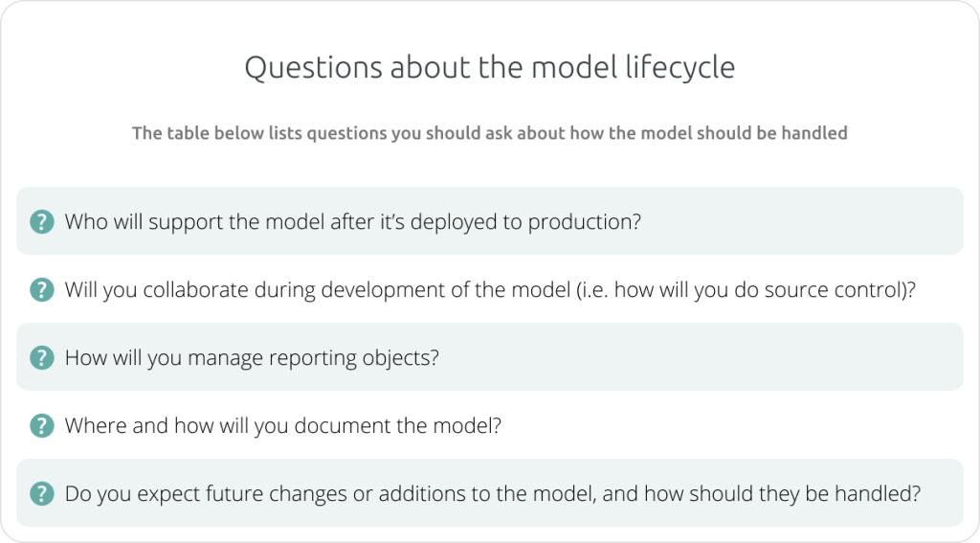Viewport: 980px width, 543px height.
Task: Click 'Where and how will you document the model?' text
Action: pyautogui.click(x=283, y=426)
